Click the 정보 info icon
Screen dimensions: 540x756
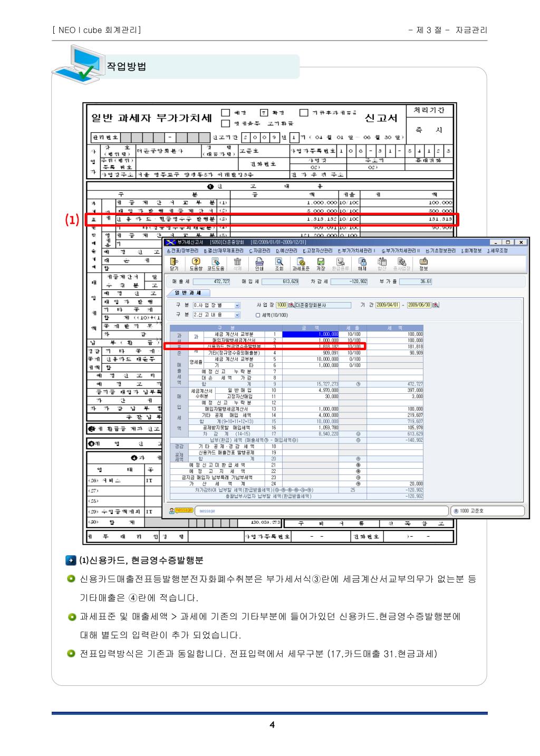coord(423,264)
